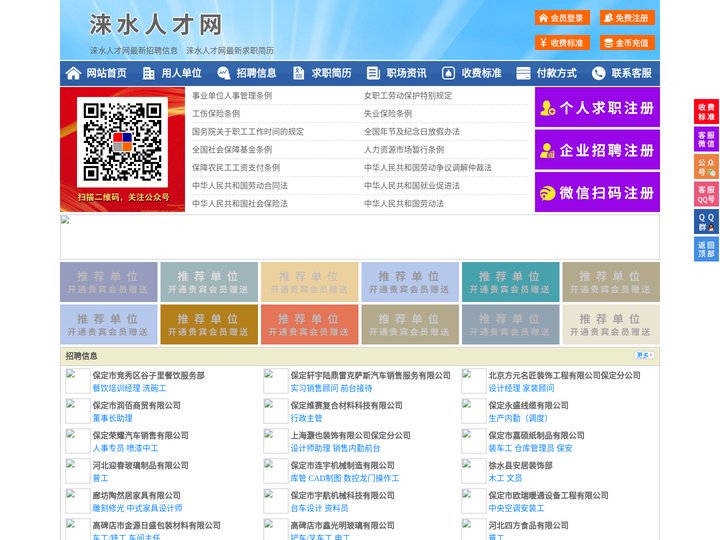Open 保定市竞秀区谷子里餐饮服务部 company listing
720x540 pixels.
pyautogui.click(x=148, y=375)
